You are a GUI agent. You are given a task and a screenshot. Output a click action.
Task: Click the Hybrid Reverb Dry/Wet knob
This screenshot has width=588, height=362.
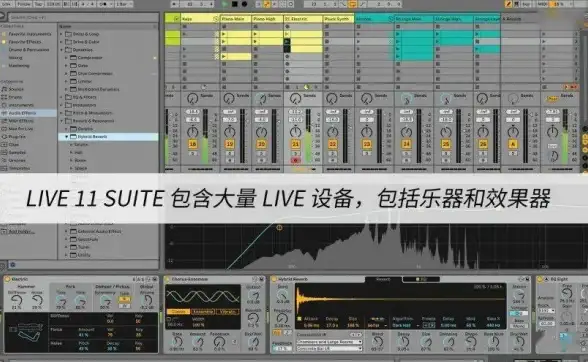(x=519, y=341)
